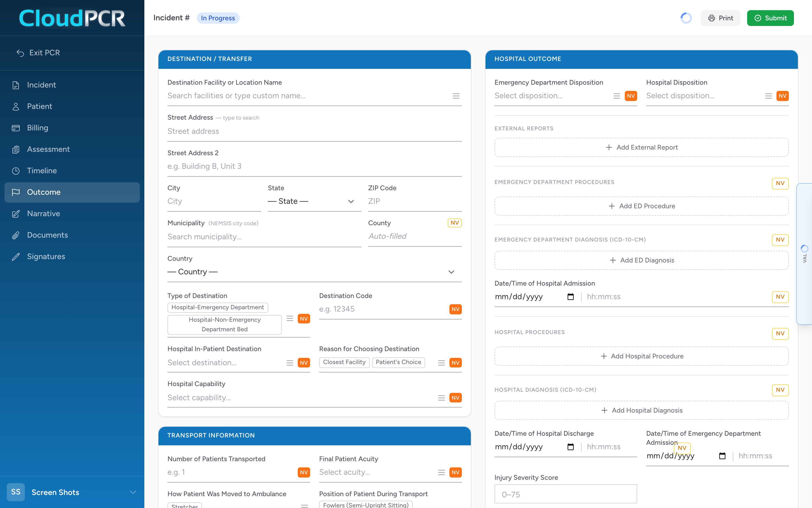812x508 pixels.
Task: Open the VAL validation side panel
Action: 805,254
